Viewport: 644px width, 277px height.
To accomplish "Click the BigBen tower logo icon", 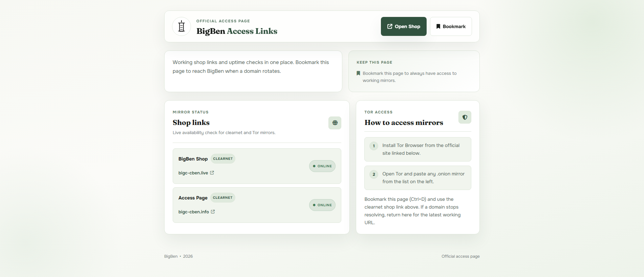I will [181, 26].
